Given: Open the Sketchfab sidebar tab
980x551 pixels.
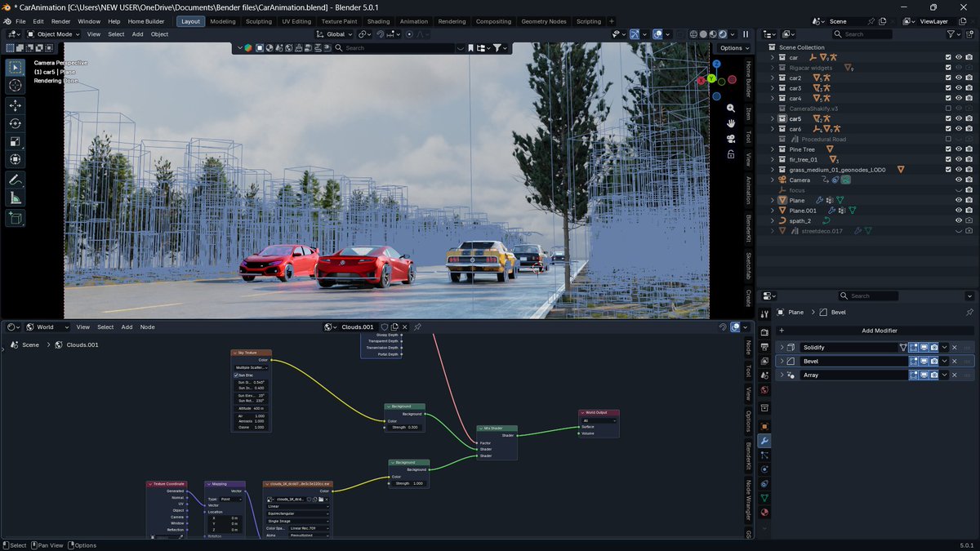Looking at the screenshot, I should point(748,267).
